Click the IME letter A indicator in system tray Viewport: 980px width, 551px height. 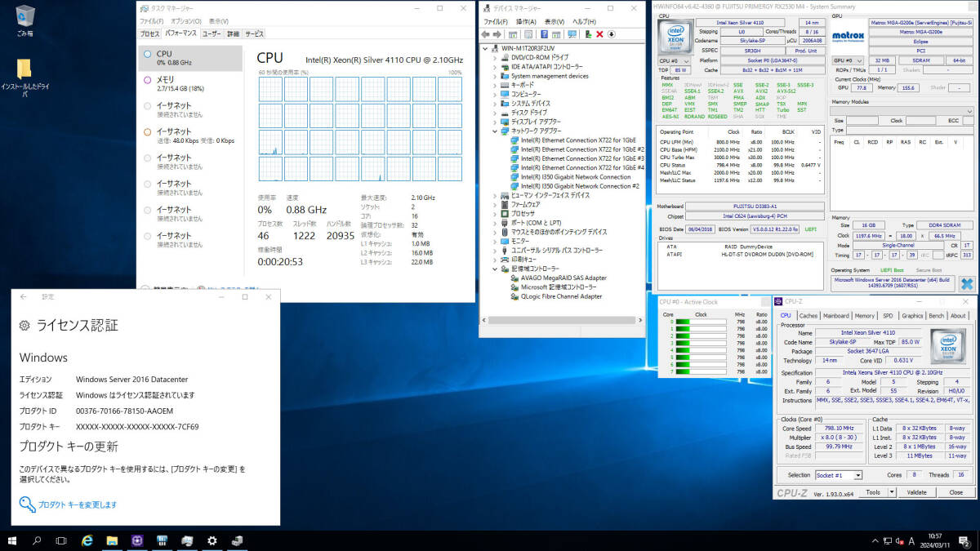pyautogui.click(x=911, y=540)
